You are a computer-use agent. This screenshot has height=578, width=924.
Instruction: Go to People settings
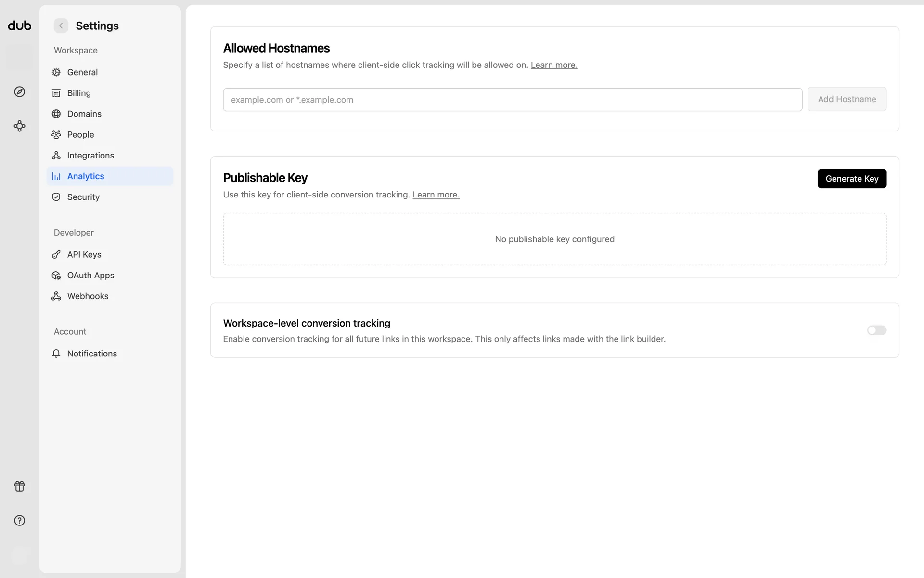pyautogui.click(x=80, y=135)
